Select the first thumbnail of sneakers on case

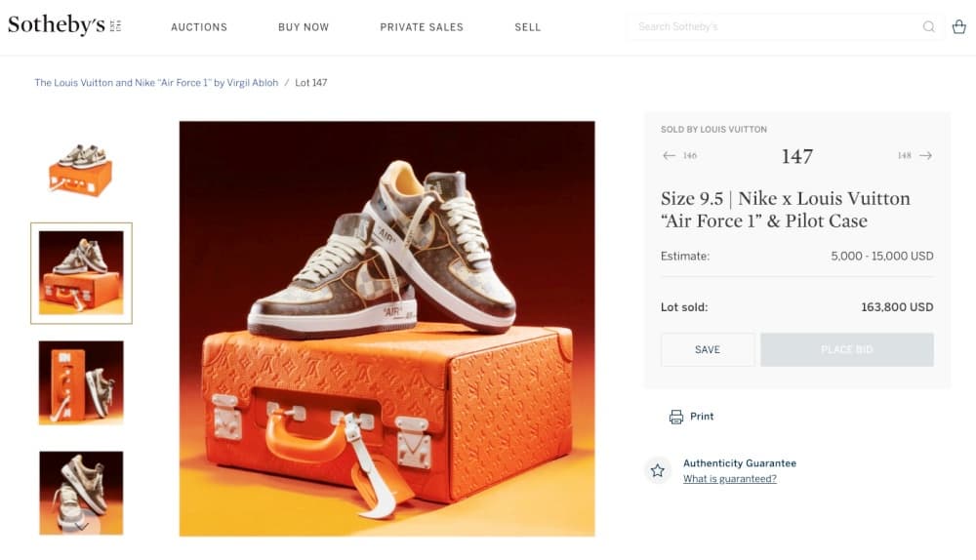pyautogui.click(x=81, y=170)
